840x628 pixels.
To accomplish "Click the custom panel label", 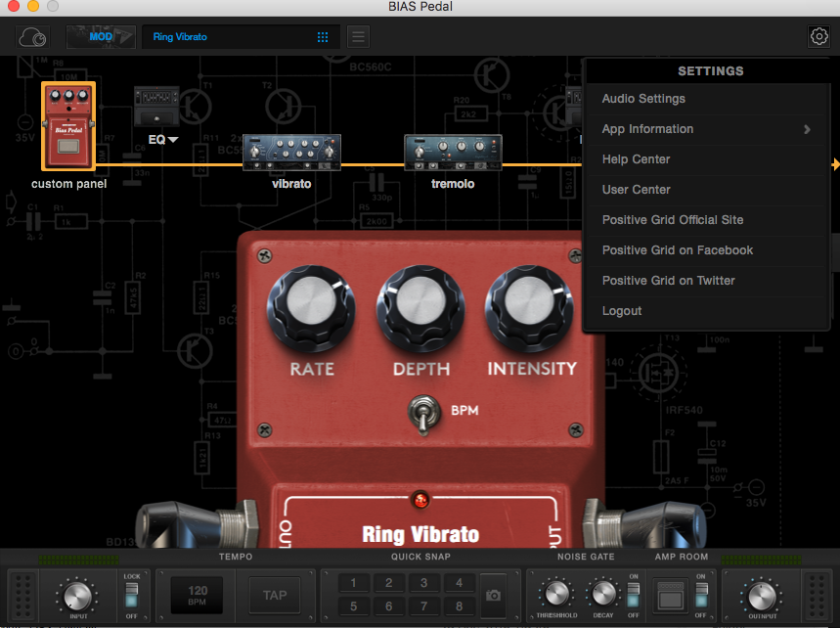I will pos(68,184).
